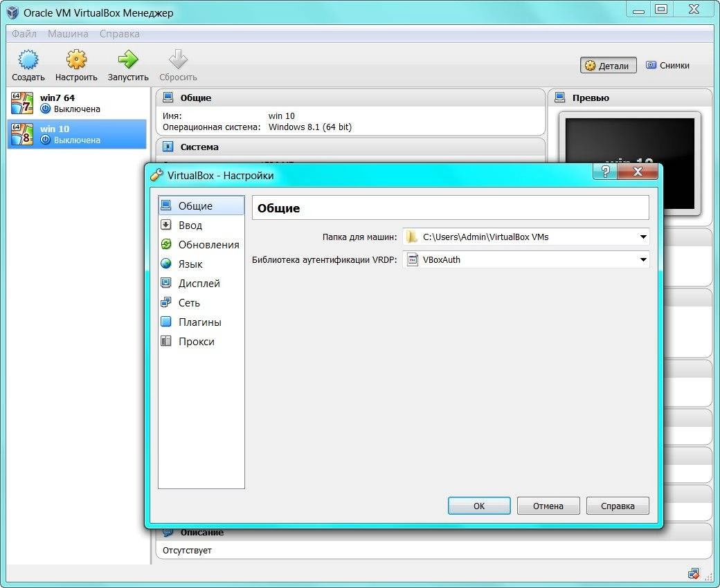
Task: Click the Отмена button
Action: tap(548, 506)
